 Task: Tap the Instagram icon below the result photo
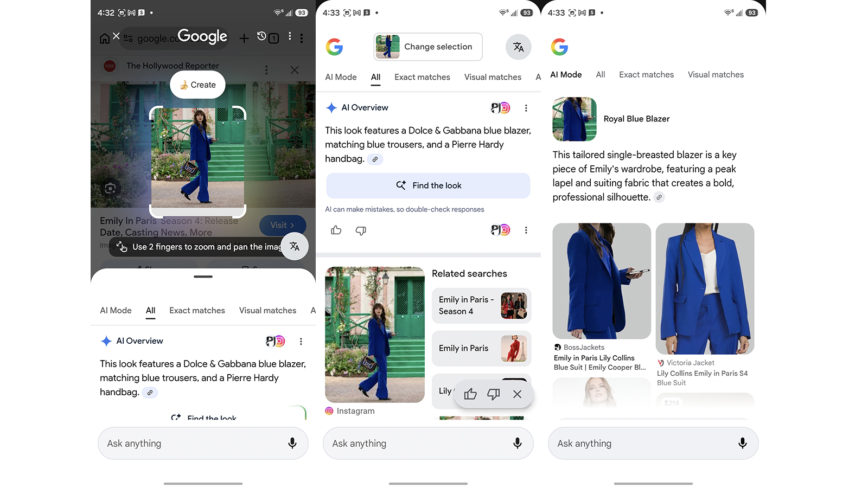[329, 411]
